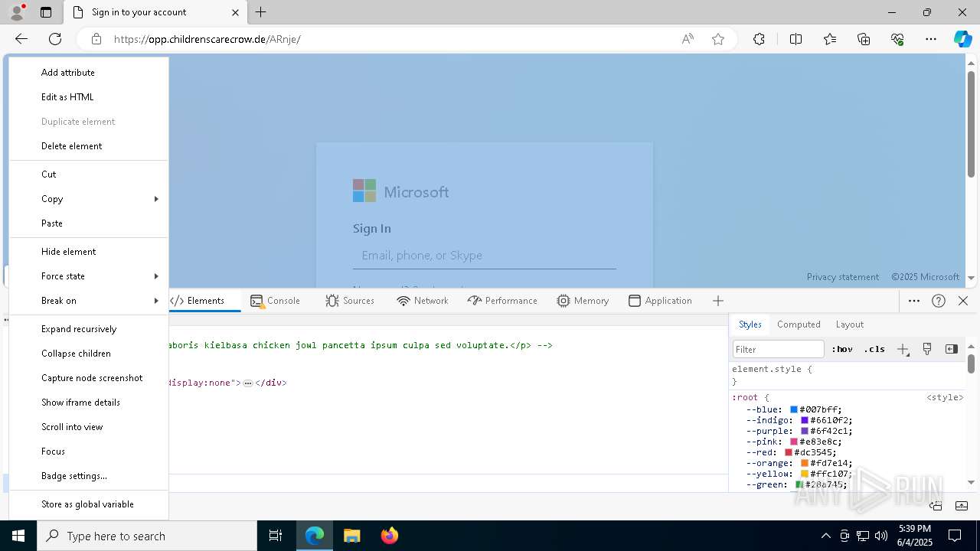Screen dimensions: 980x551
Task: Choose Delete element
Action: pos(89,146)
